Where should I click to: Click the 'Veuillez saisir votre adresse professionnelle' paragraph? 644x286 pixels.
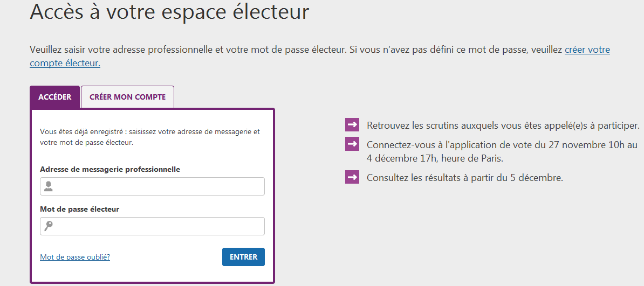319,57
